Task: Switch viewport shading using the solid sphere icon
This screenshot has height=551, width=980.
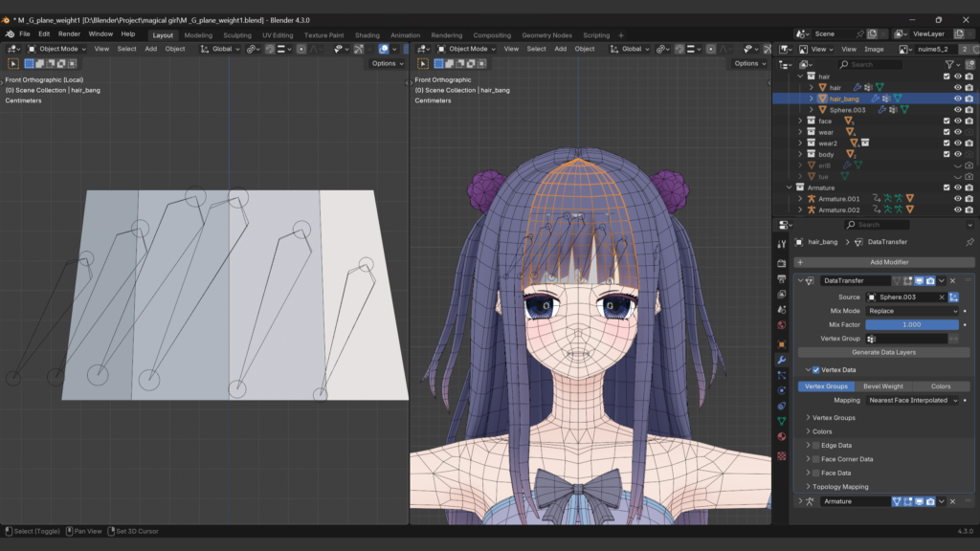Action: tap(405, 50)
